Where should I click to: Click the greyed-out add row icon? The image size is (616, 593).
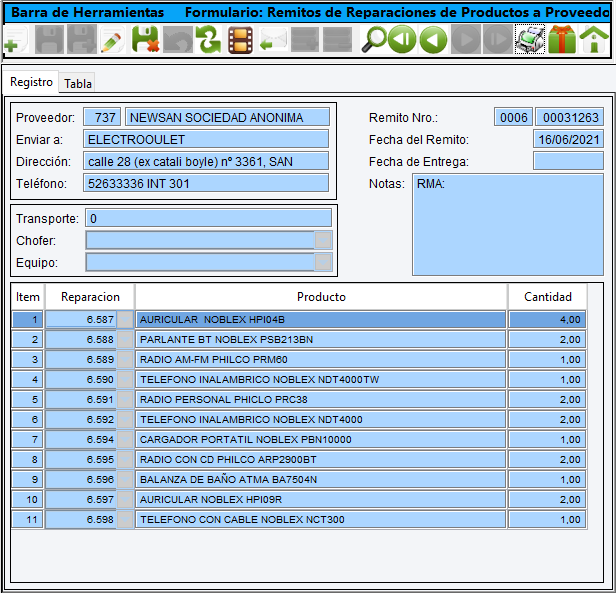[x=305, y=40]
